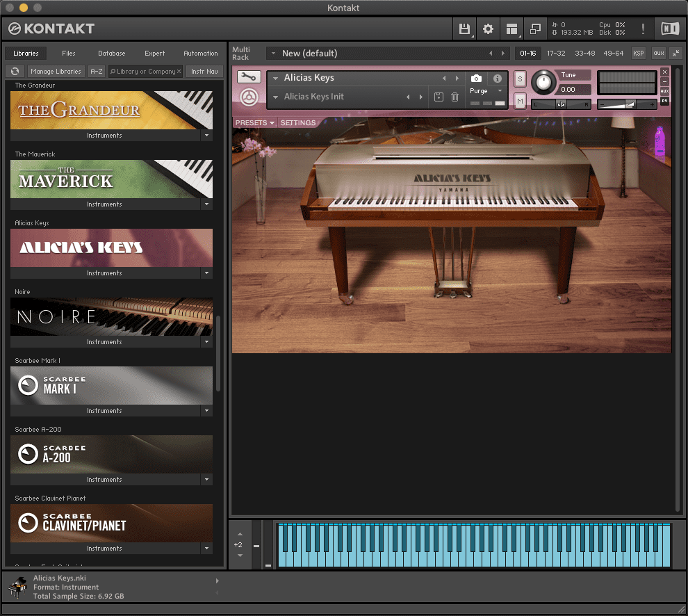Expand the Noire Instruments dropdown arrow
Image resolution: width=688 pixels, height=616 pixels.
[206, 342]
